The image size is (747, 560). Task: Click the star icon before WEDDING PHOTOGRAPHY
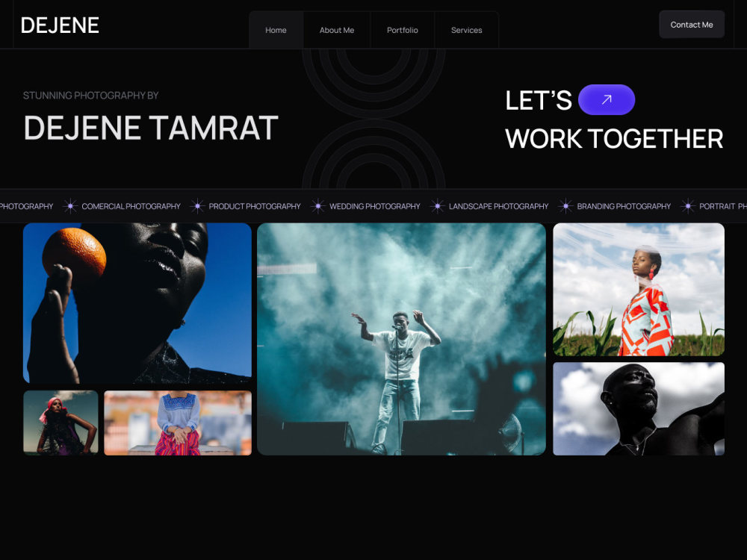click(317, 206)
